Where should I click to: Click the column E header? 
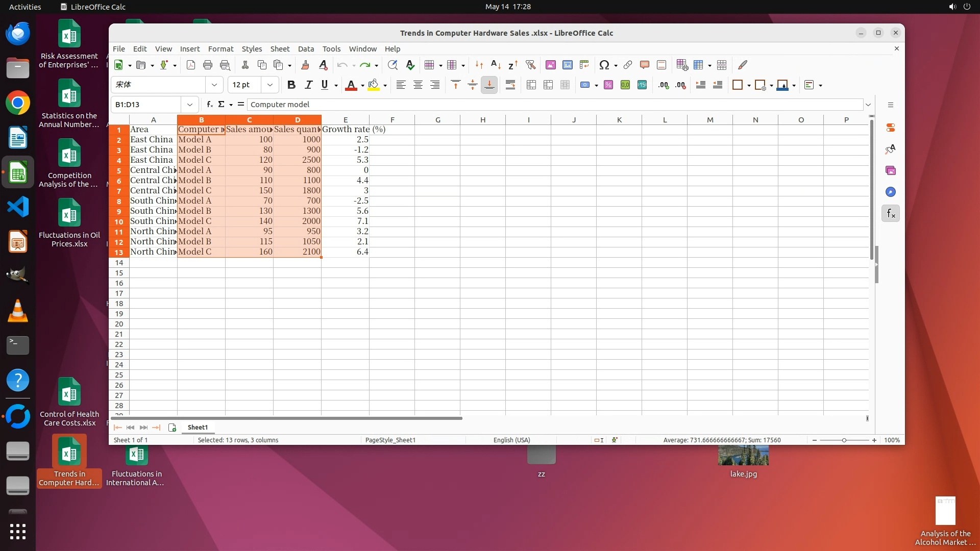(x=345, y=120)
